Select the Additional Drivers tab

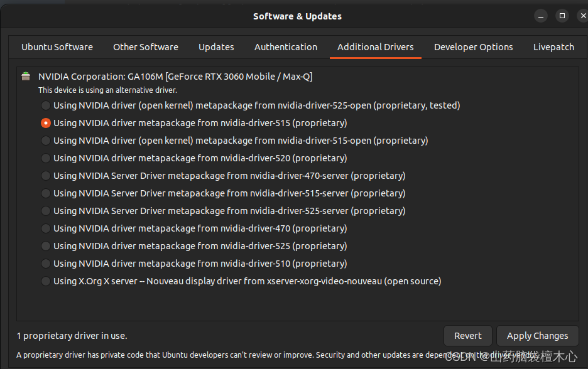tap(376, 47)
